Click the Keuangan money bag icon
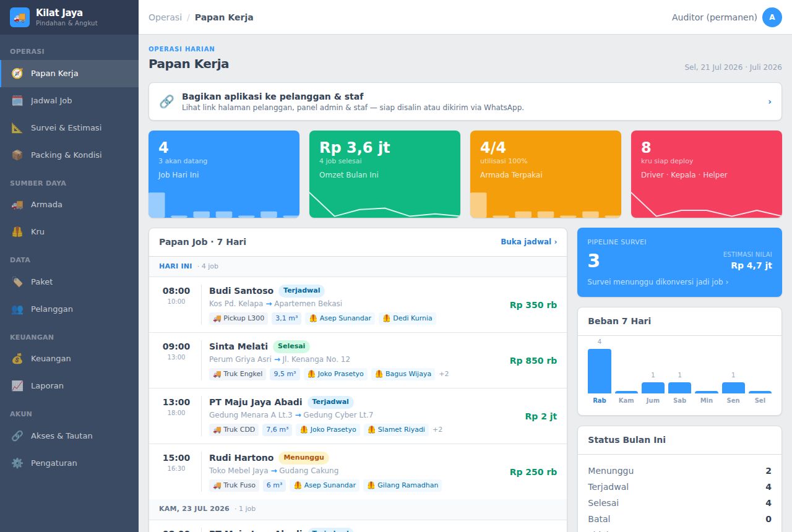 17,359
